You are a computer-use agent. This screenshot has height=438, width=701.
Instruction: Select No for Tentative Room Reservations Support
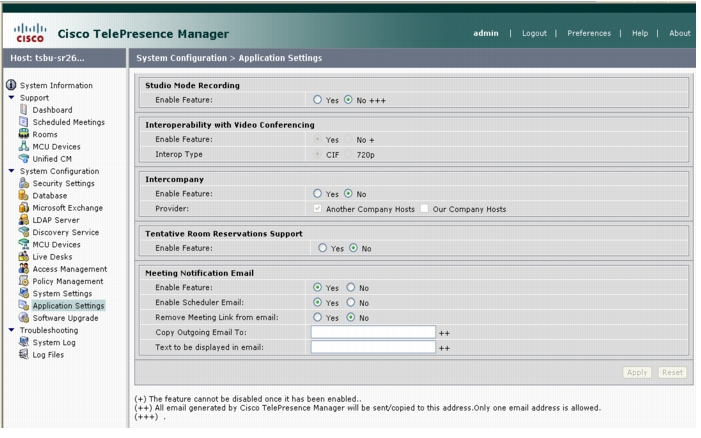coord(353,248)
